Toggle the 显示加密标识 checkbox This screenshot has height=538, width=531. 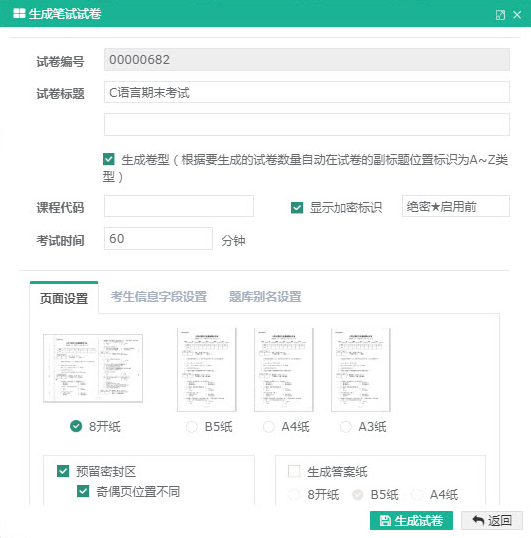coord(297,207)
